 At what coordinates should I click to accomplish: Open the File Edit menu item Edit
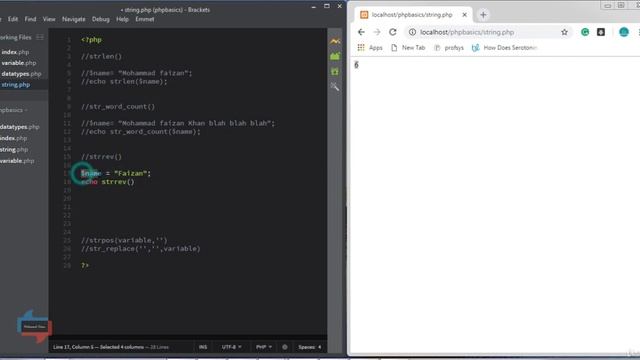[x=13, y=19]
